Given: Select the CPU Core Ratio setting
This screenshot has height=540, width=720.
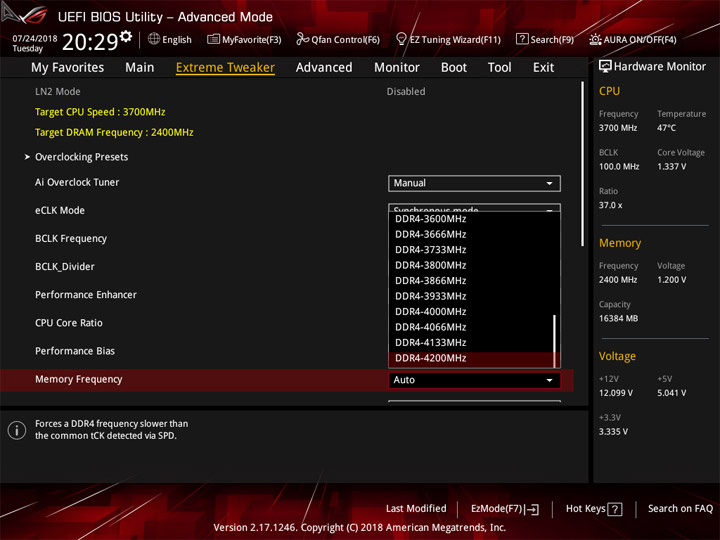Looking at the screenshot, I should 69,323.
